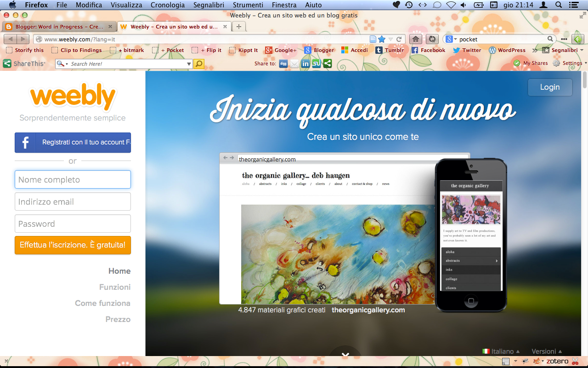This screenshot has height=368, width=588.
Task: Share via the email envelope icon
Action: 294,63
